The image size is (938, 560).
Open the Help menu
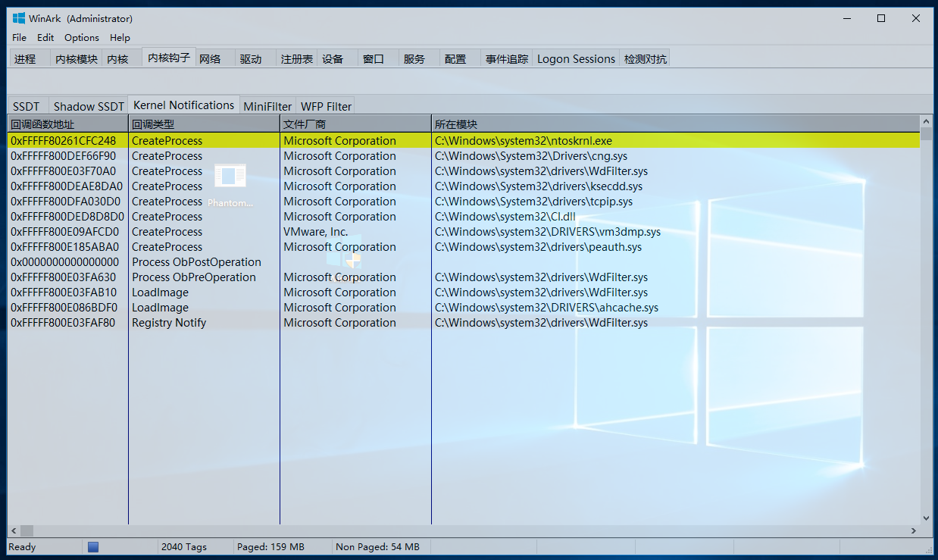click(x=120, y=37)
